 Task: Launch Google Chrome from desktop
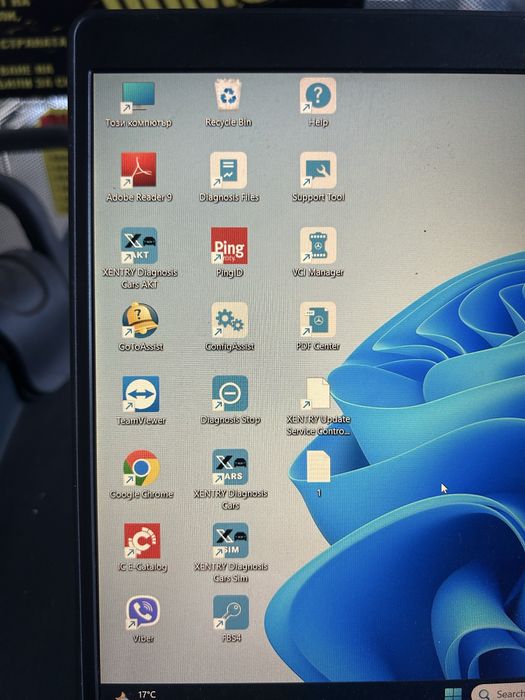click(141, 467)
